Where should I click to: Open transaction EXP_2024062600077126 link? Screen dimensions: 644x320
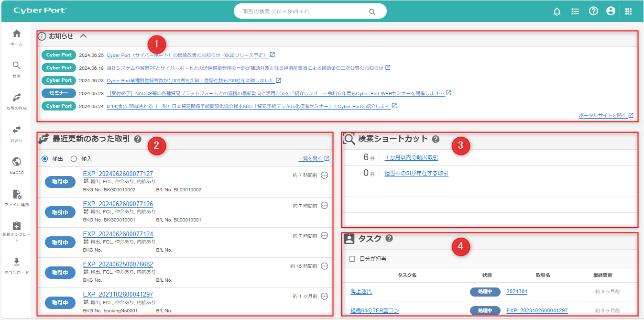pyautogui.click(x=118, y=204)
